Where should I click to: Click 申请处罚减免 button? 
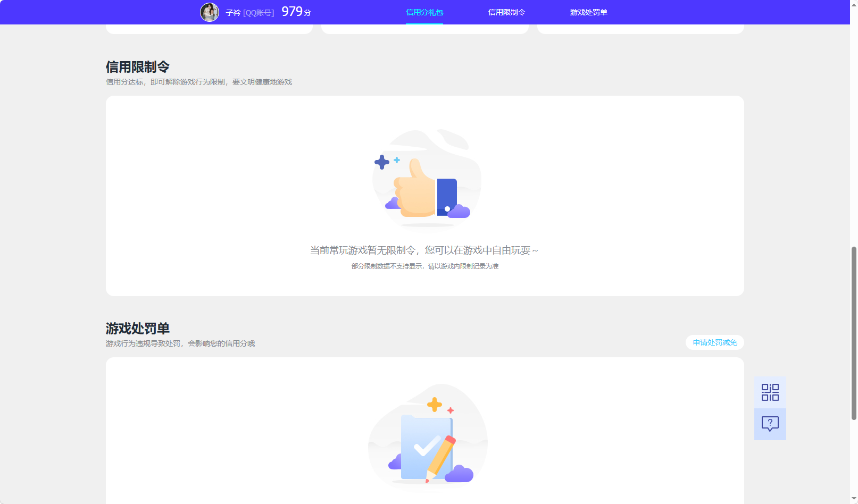[x=714, y=342]
